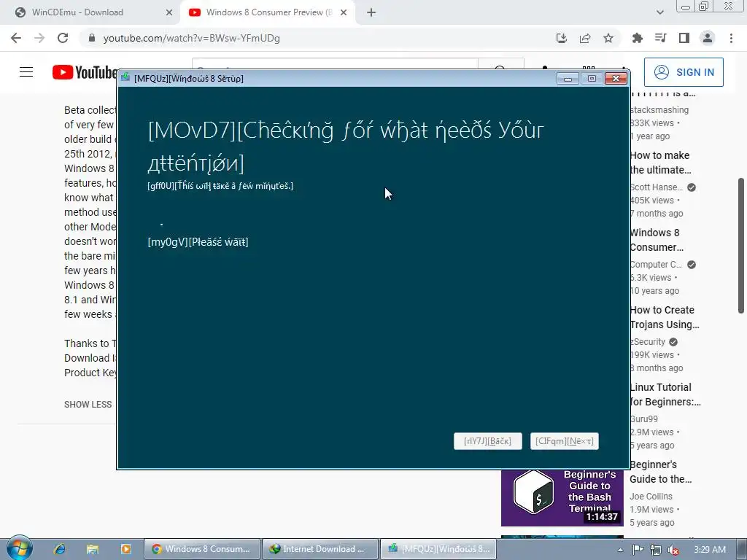Click the YouTube page vertical scrollbar
The height and width of the screenshot is (560, 747).
[x=741, y=246]
